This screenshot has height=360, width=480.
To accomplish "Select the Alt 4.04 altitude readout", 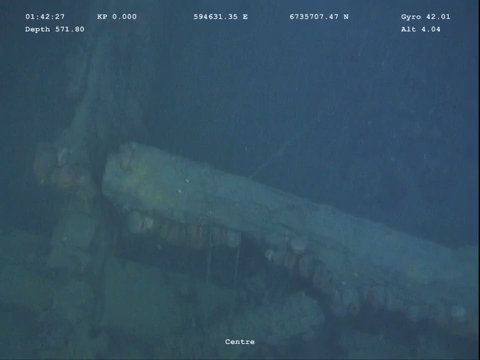I will click(x=421, y=29).
